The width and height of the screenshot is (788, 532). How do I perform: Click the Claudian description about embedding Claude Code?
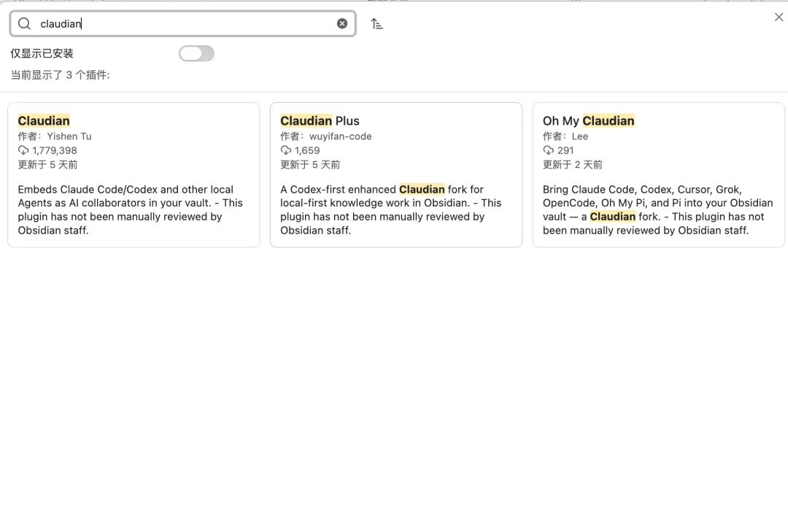point(131,209)
